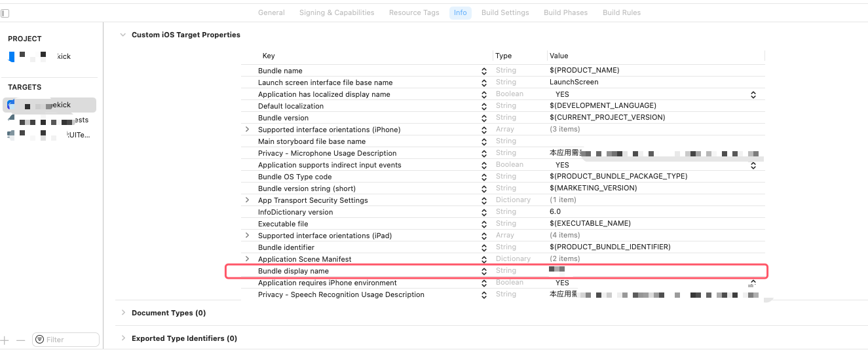Viewport: 868px width, 354px height.
Task: Select the (3 items) value
Action: click(565, 130)
